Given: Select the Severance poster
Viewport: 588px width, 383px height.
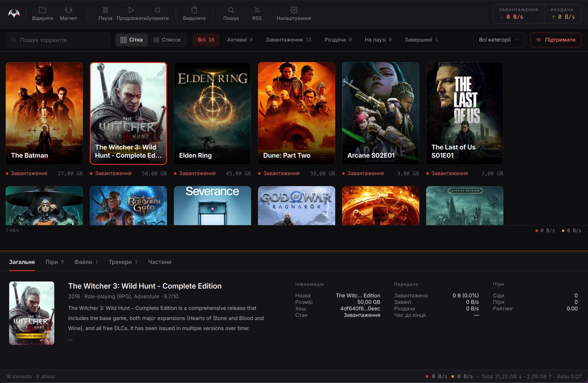Looking at the screenshot, I should coord(212,205).
